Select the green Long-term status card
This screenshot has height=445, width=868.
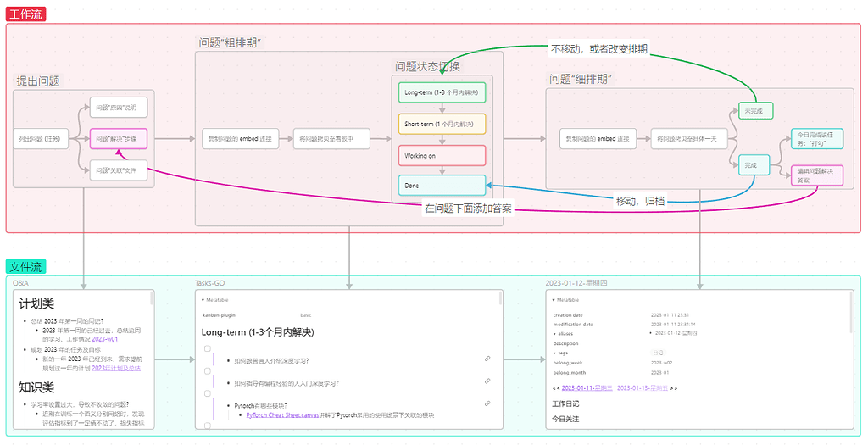[x=442, y=92]
